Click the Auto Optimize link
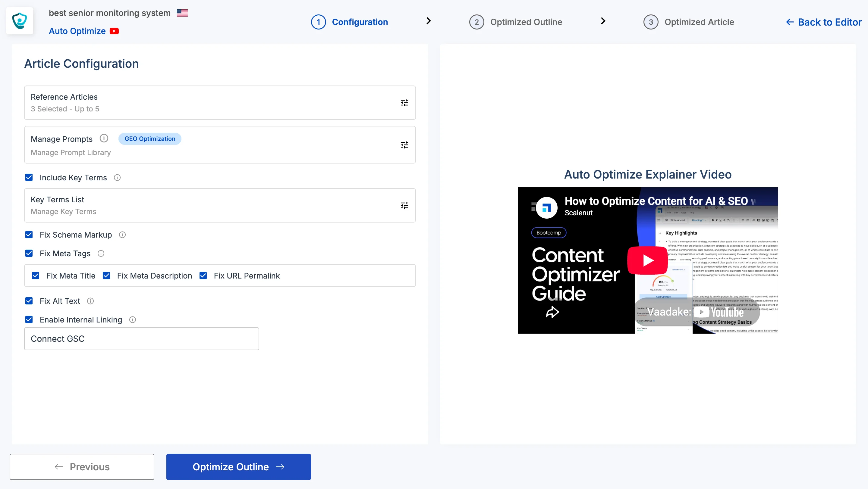This screenshot has height=489, width=868. click(77, 31)
